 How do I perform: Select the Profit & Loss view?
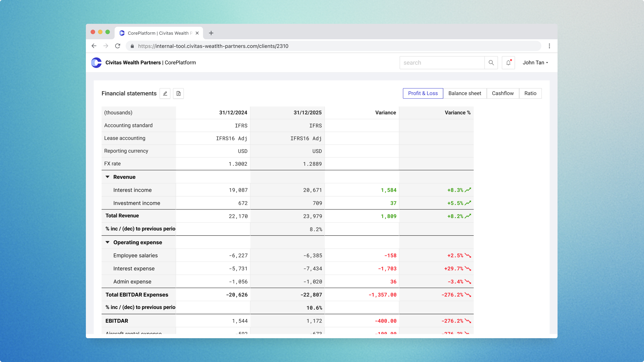(423, 93)
